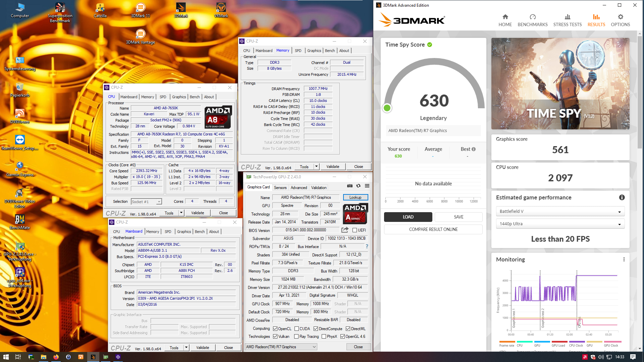Open the Monitoring three-dot menu

(624, 259)
